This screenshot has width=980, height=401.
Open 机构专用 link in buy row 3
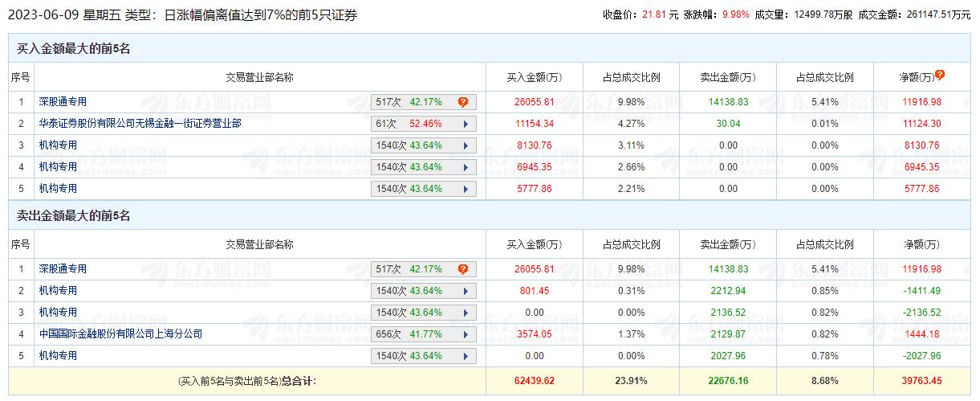[58, 145]
